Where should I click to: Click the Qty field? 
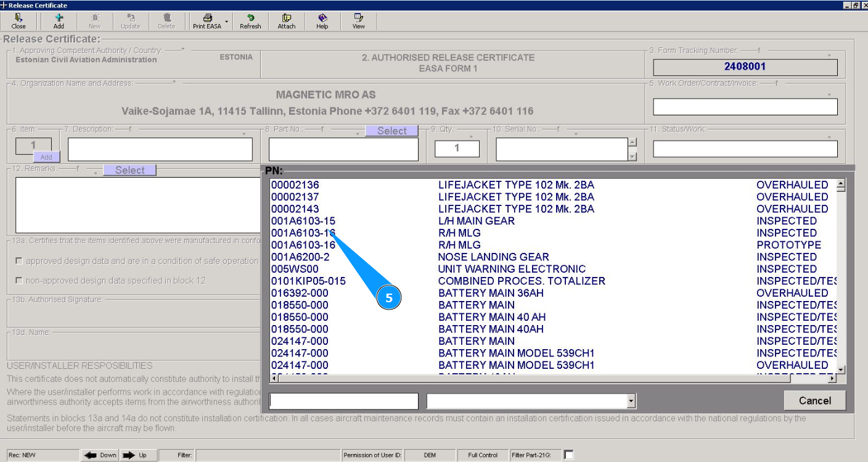[x=457, y=149]
